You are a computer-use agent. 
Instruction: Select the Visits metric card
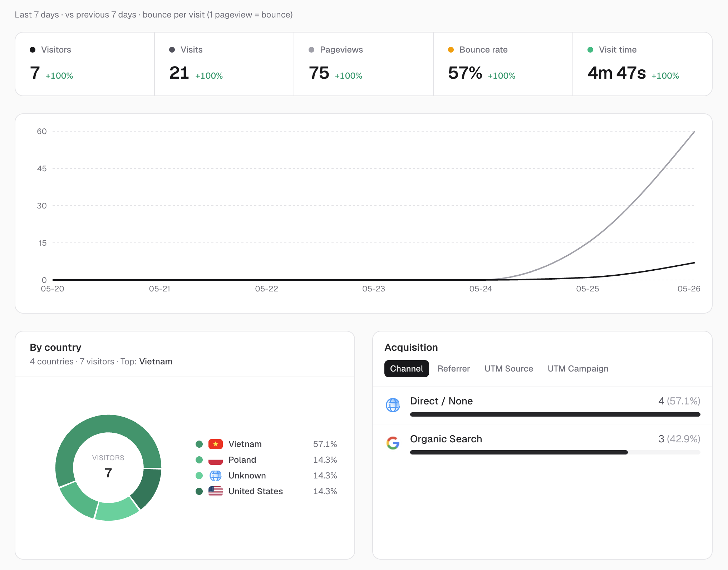(x=224, y=64)
